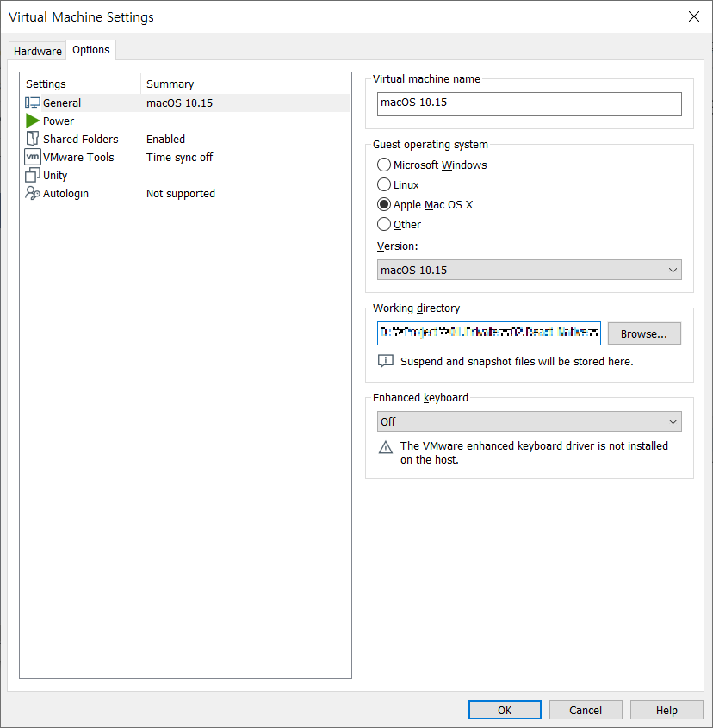Open Help for this dialog
Viewport: 713px width, 728px height.
[666, 710]
